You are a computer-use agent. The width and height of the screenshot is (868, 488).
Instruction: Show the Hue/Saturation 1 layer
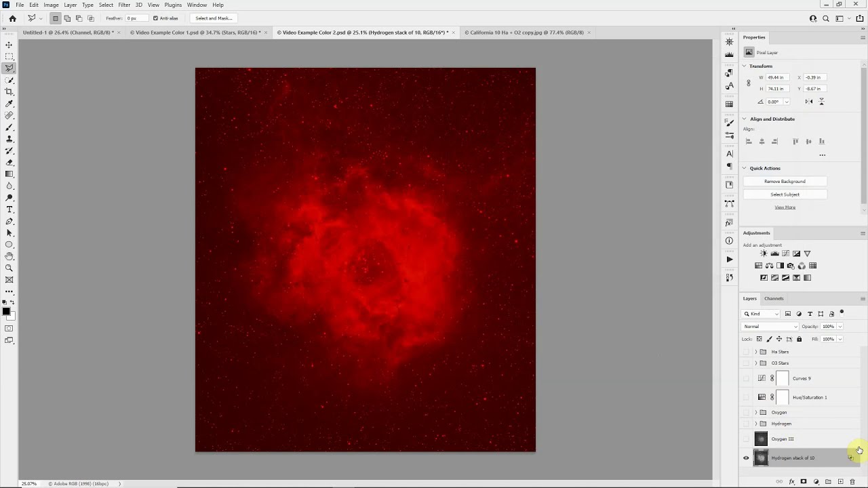click(746, 397)
